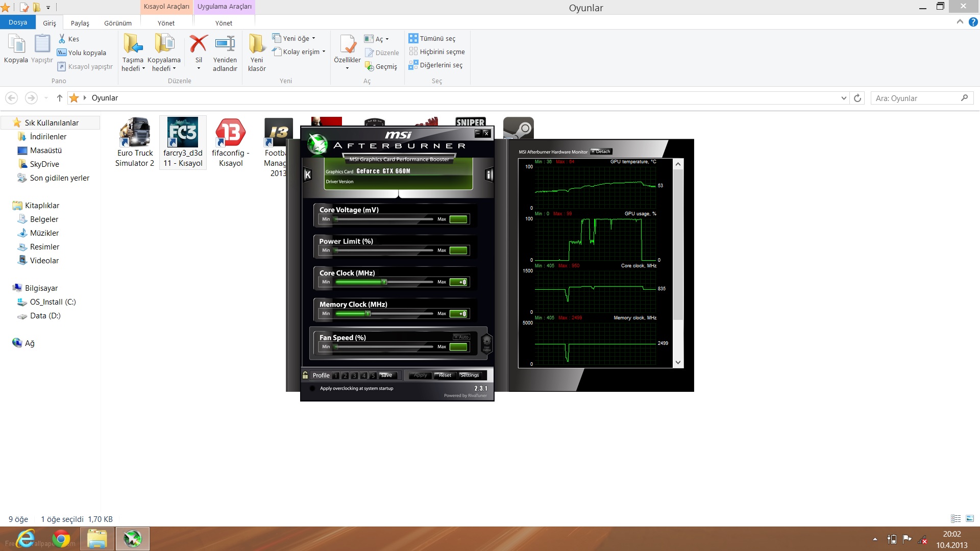
Task: Show hidden system tray icons
Action: [875, 539]
